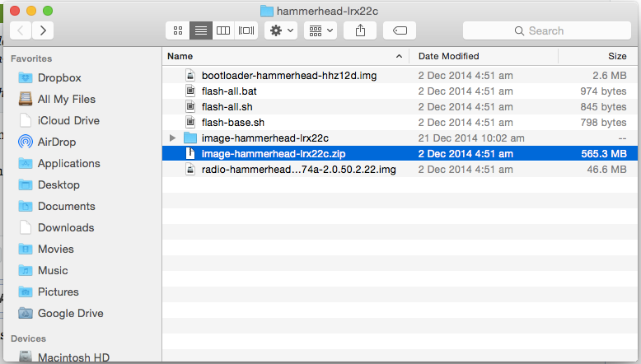
Task: Open Google Drive in the sidebar
Action: (x=70, y=313)
